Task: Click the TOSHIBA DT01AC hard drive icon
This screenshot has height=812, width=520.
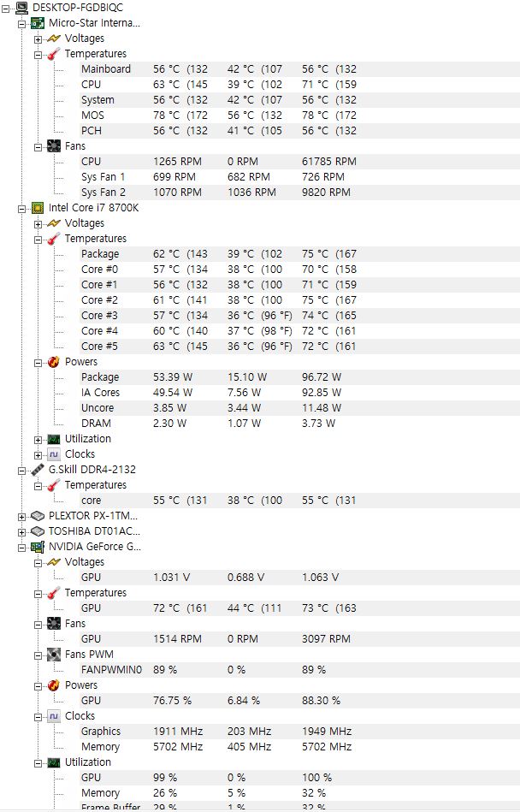Action: (38, 531)
